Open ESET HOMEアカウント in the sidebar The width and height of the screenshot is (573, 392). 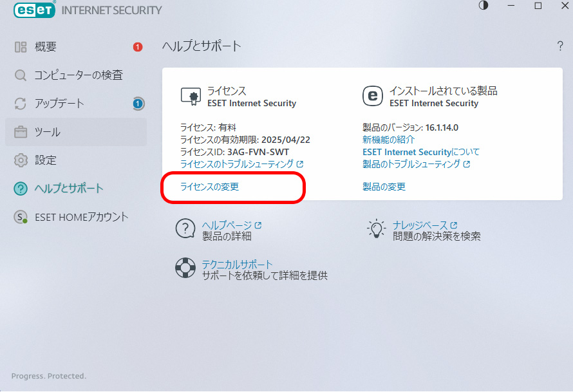76,217
